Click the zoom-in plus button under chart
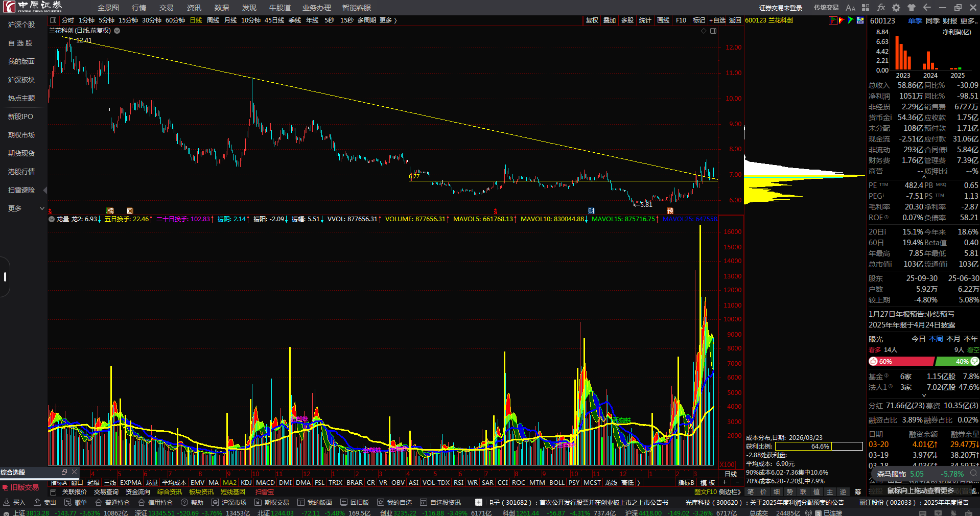 pyautogui.click(x=725, y=483)
